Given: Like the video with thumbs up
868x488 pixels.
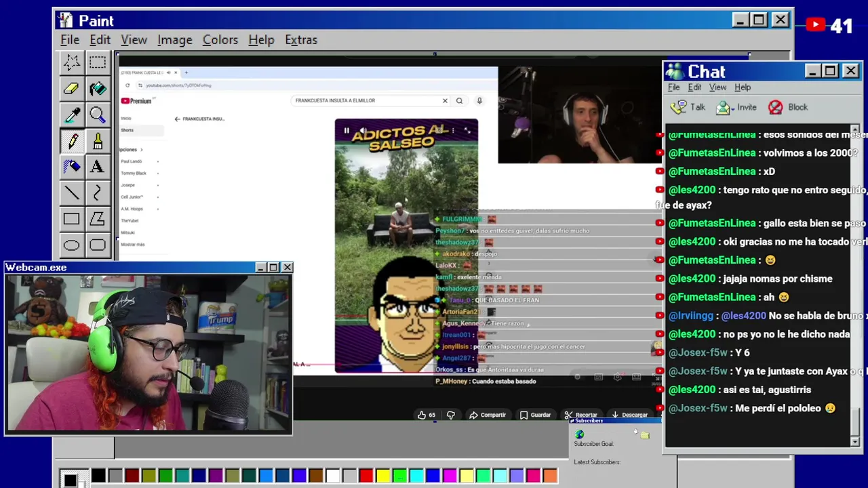Looking at the screenshot, I should [421, 415].
